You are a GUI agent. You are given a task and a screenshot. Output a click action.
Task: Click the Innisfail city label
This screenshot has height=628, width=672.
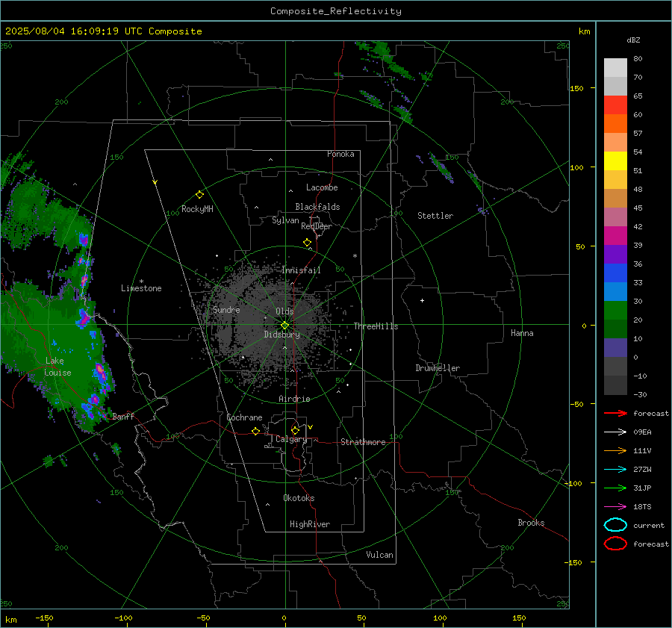tap(301, 270)
